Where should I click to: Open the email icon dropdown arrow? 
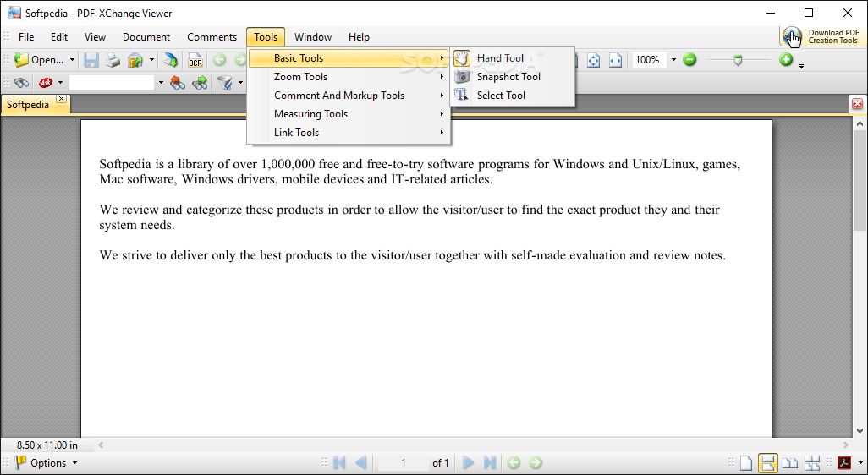pyautogui.click(x=151, y=60)
